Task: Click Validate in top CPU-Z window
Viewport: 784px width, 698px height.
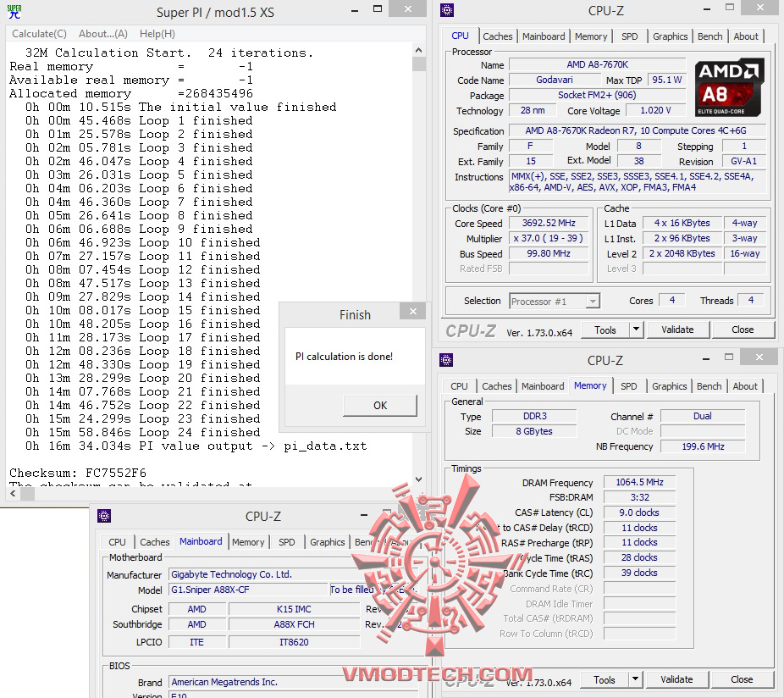Action: point(677,330)
